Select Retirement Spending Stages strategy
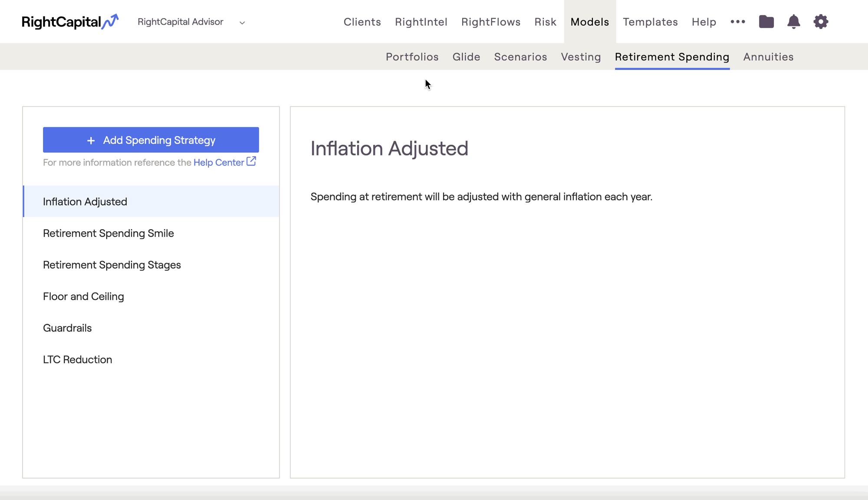The width and height of the screenshot is (868, 500). (x=151, y=265)
